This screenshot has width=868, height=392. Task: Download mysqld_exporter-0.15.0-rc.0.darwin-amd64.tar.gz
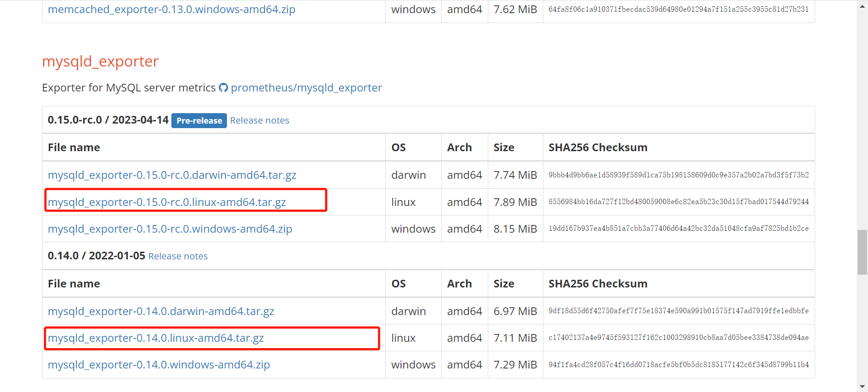pyautogui.click(x=172, y=175)
